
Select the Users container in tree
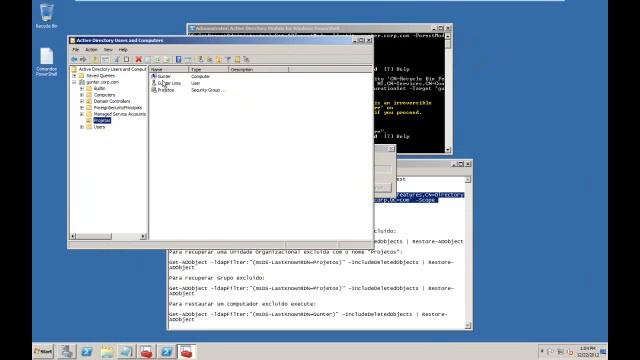pyautogui.click(x=99, y=127)
